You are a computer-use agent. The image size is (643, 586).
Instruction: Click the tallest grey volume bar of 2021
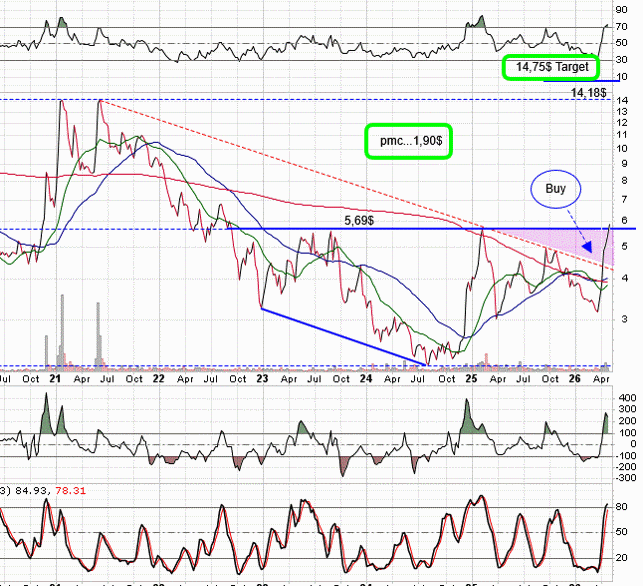pos(62,328)
